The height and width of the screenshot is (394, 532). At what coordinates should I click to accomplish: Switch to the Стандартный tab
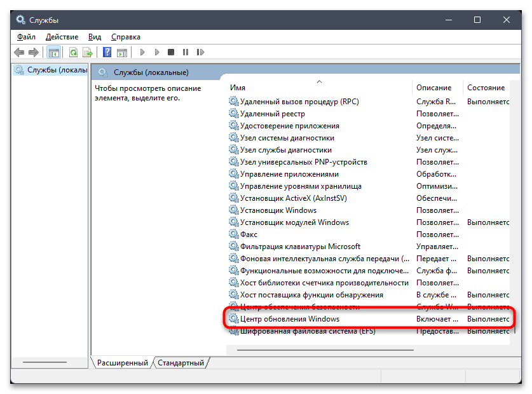[181, 363]
